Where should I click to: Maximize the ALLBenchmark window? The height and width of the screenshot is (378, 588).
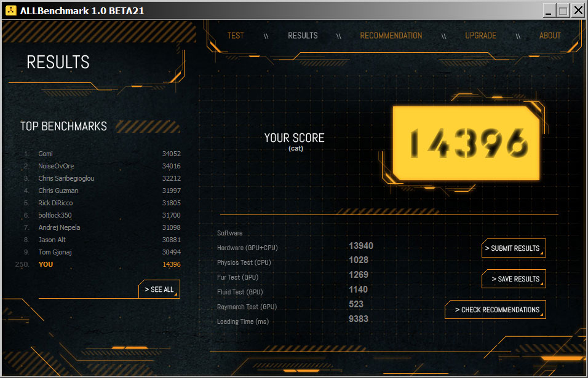(x=563, y=10)
